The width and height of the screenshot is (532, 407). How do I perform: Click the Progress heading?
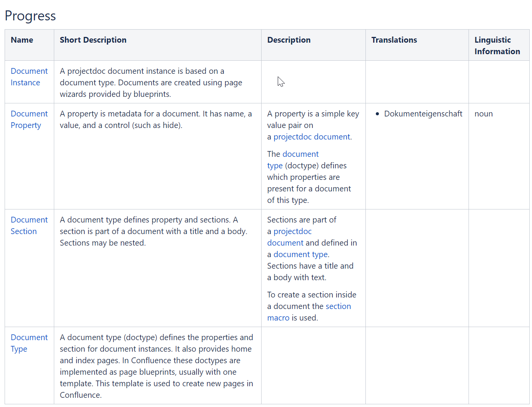tap(30, 16)
